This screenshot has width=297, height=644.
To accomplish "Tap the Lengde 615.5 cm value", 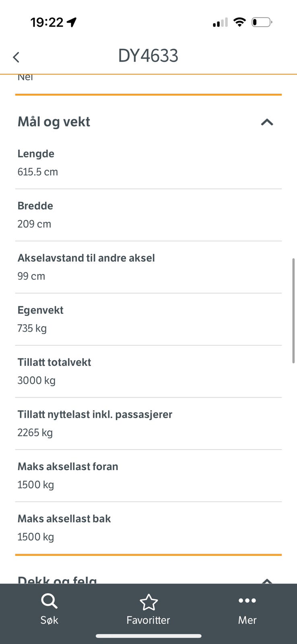I will tap(38, 172).
